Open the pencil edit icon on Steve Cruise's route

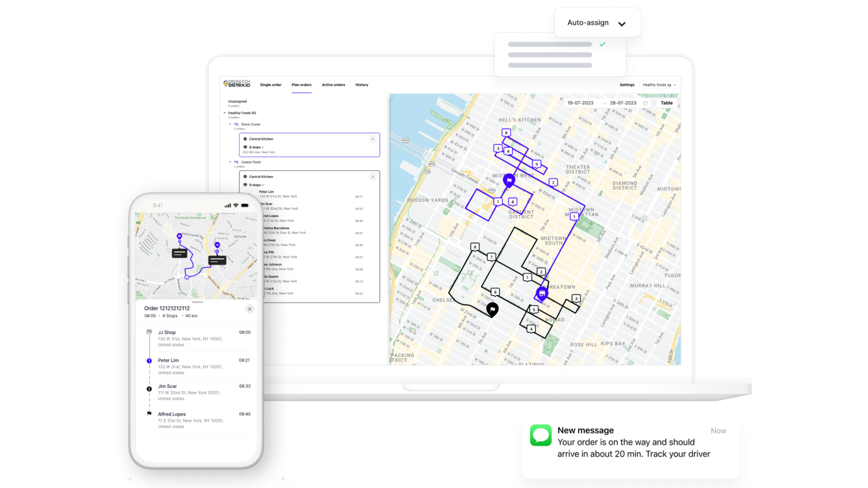[x=373, y=139]
